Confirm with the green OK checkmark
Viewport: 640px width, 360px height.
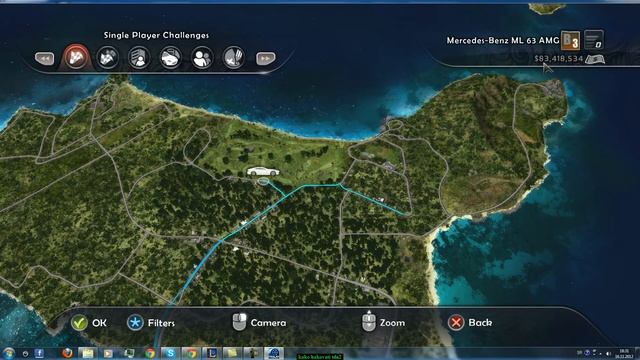tap(79, 323)
